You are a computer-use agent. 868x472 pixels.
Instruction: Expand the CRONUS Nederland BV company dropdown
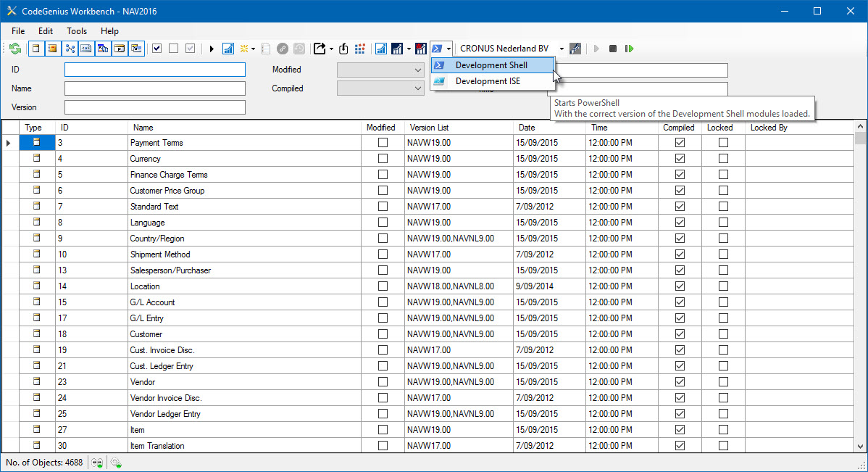pos(562,49)
